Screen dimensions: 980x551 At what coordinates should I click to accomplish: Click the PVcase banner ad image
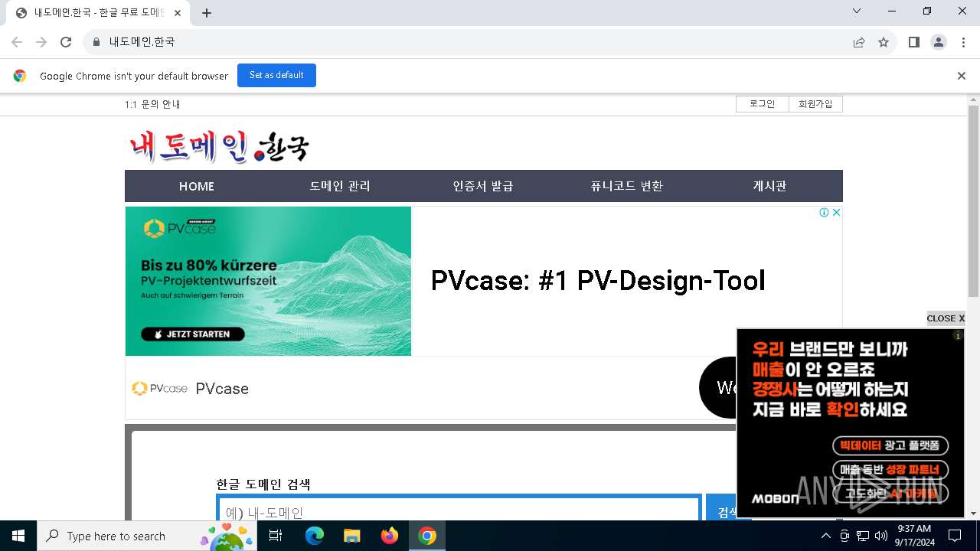click(268, 281)
